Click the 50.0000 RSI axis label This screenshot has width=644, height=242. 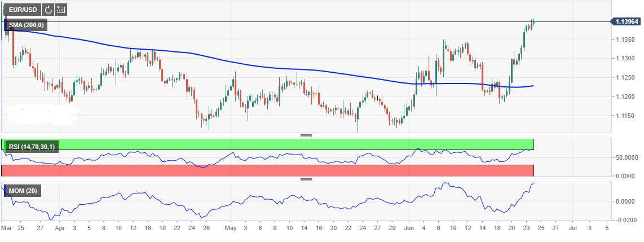(627, 157)
